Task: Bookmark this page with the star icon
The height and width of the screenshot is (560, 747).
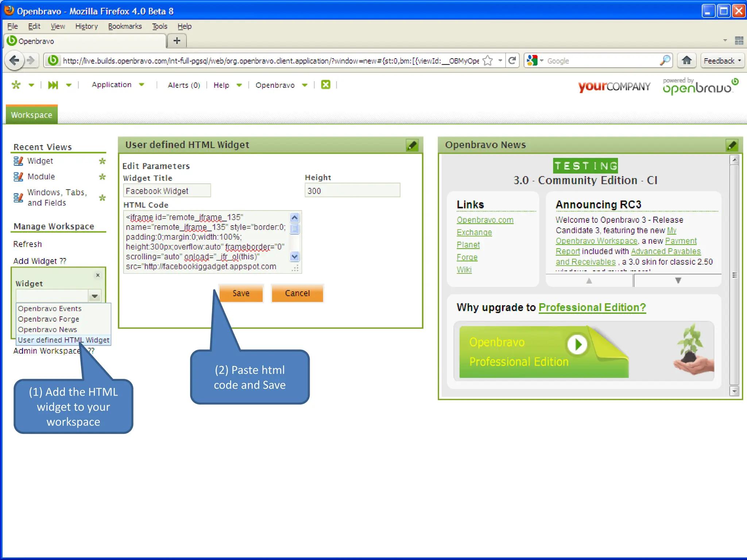Action: point(487,61)
